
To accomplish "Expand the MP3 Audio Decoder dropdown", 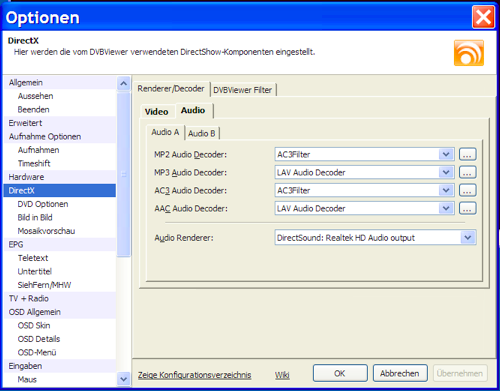I will [446, 172].
